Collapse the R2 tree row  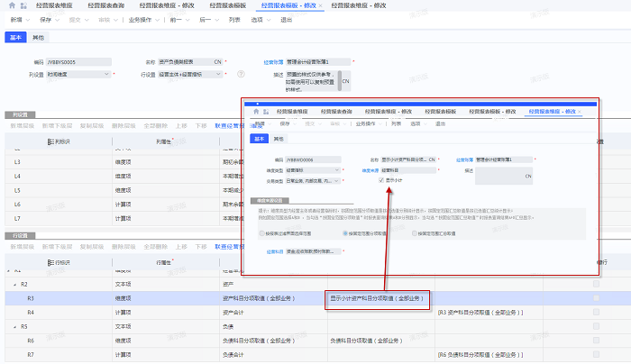click(13, 283)
